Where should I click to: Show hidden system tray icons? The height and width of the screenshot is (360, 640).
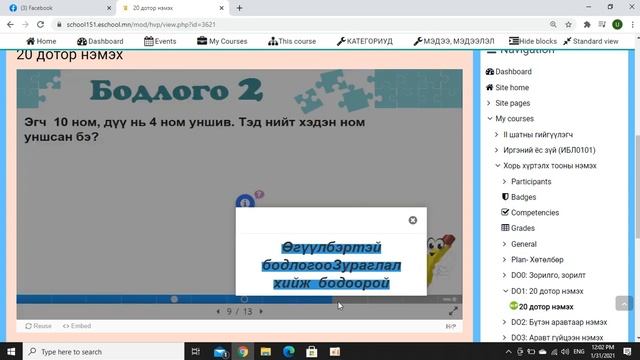point(508,351)
